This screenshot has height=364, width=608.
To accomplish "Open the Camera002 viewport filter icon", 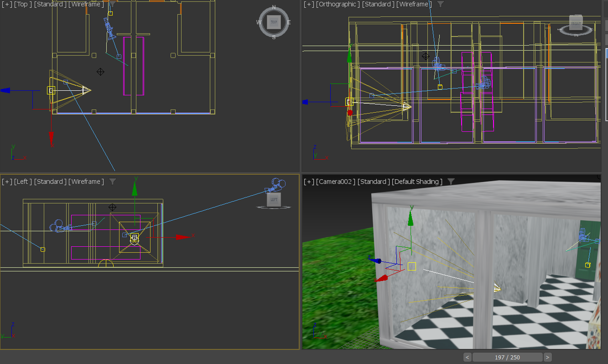I will click(x=451, y=182).
